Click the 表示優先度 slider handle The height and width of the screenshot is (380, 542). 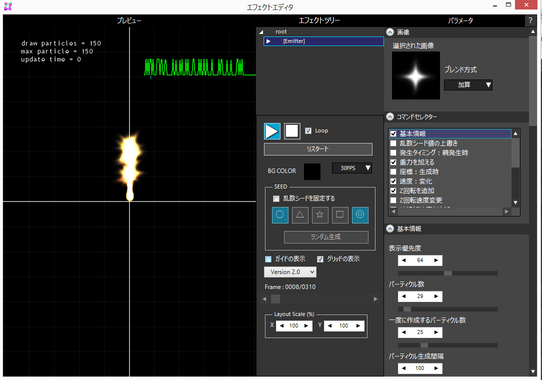(x=448, y=273)
